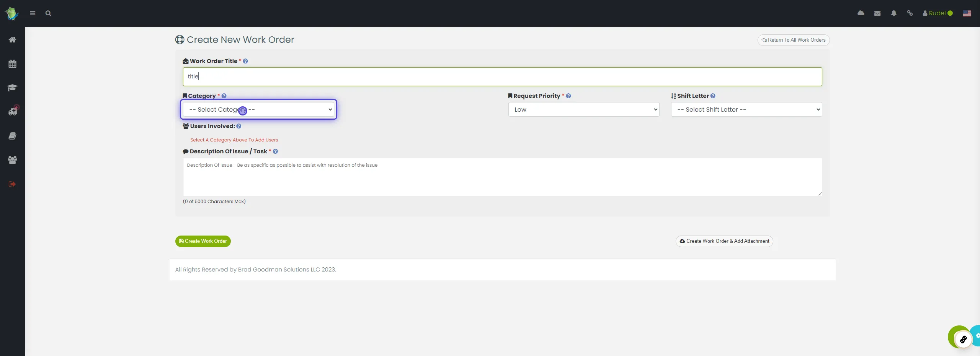Toggle the hamburger menu icon

pos(33,13)
